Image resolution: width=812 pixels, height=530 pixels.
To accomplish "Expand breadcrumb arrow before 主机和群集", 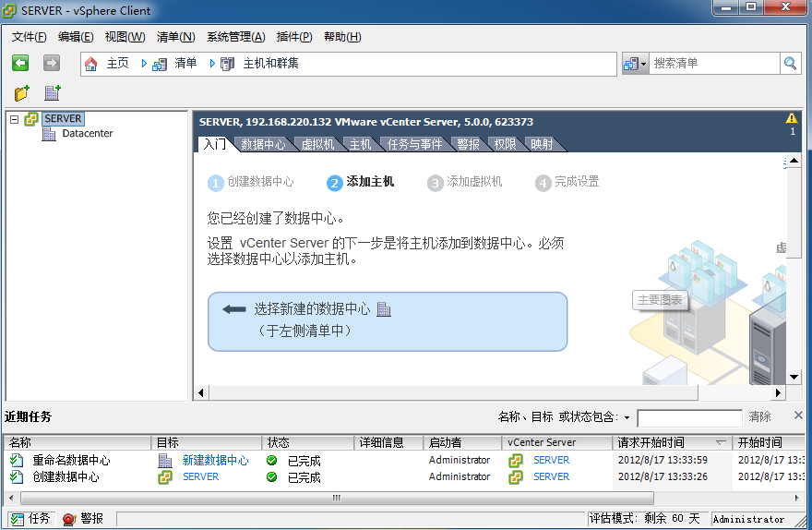I will 212,64.
